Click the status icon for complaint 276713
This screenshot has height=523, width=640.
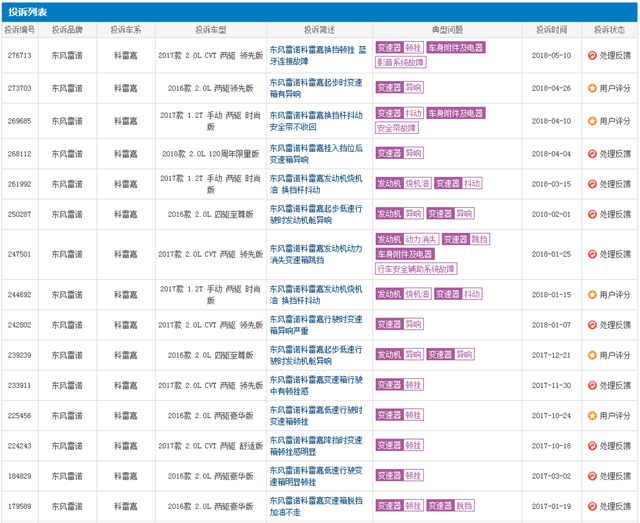click(x=592, y=56)
